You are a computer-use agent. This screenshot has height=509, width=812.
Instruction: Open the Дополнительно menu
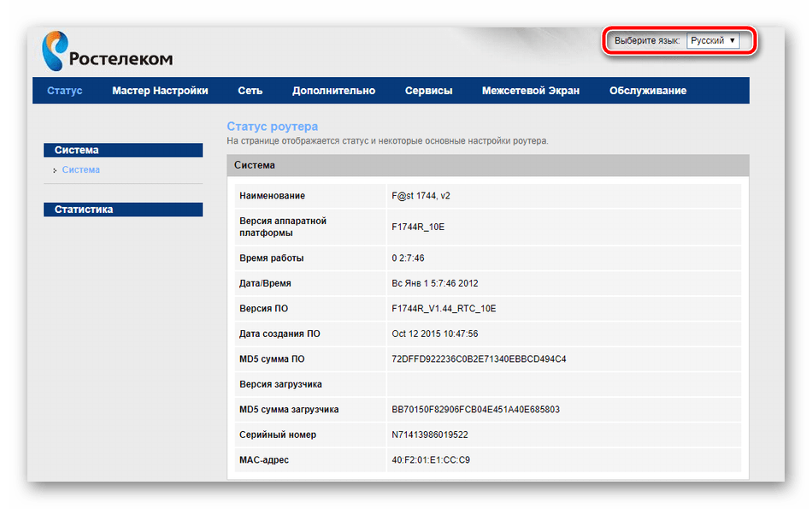tap(333, 91)
